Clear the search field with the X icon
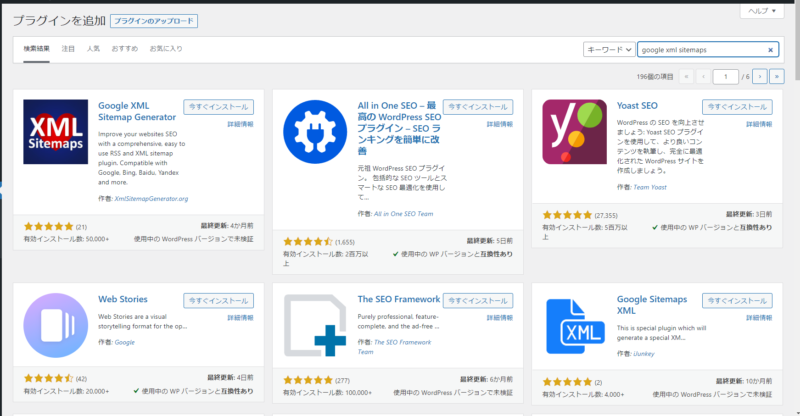800x416 pixels. pyautogui.click(x=770, y=50)
